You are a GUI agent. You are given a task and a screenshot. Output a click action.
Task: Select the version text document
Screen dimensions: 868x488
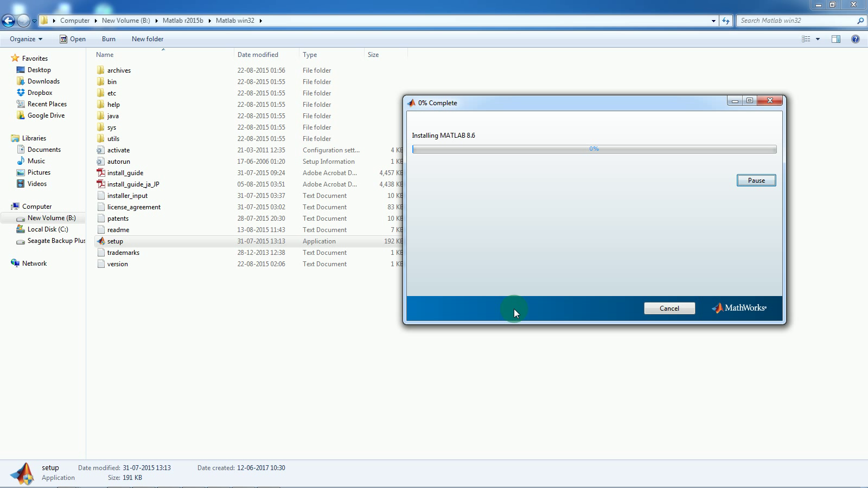(x=117, y=264)
